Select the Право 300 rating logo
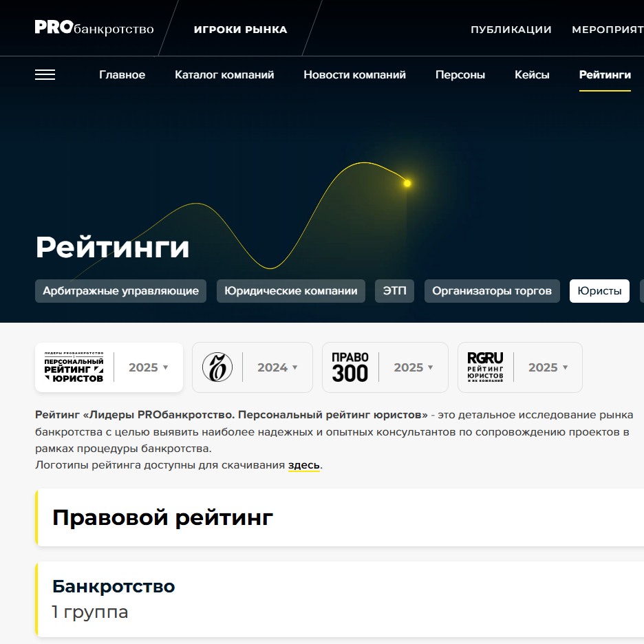 (350, 367)
